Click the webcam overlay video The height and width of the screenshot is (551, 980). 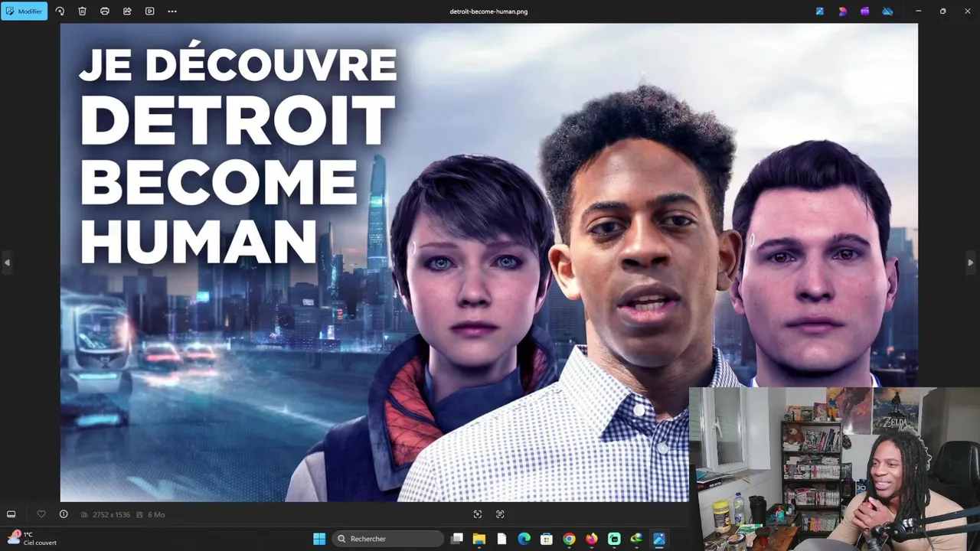(x=835, y=469)
